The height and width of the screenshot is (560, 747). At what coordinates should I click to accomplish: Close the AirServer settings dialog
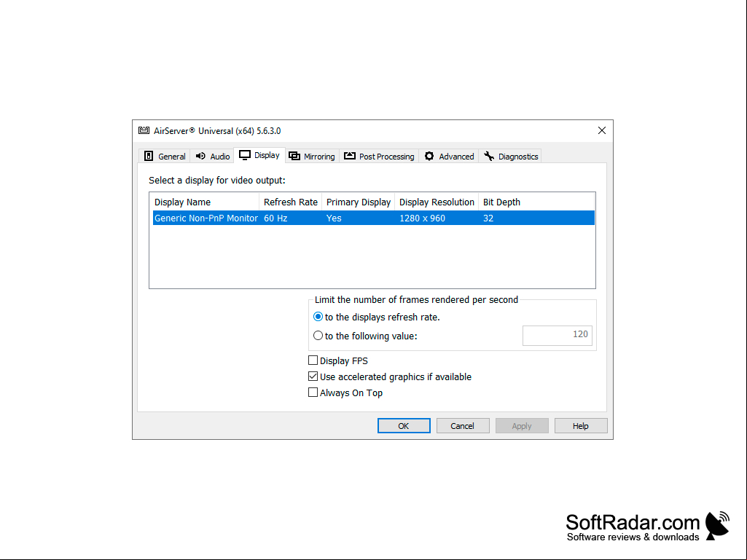(x=602, y=130)
